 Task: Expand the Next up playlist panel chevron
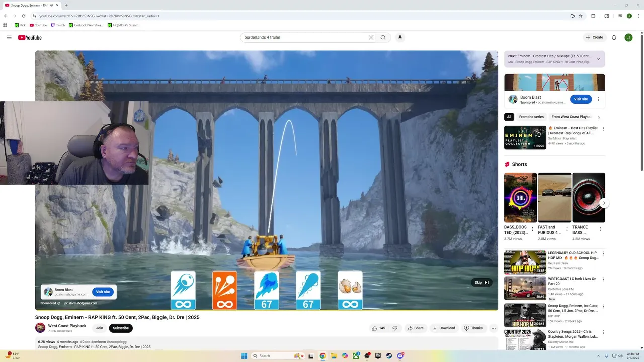pyautogui.click(x=598, y=59)
